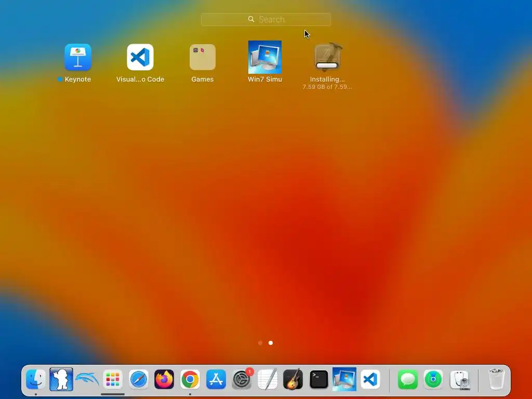Open Terminal from the Dock
532x399 pixels.
click(319, 379)
